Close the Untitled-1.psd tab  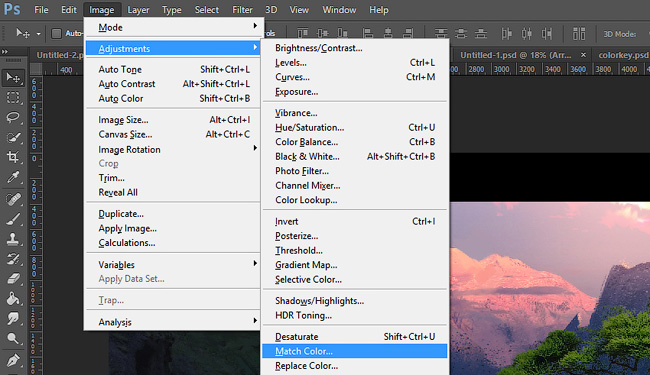point(583,55)
